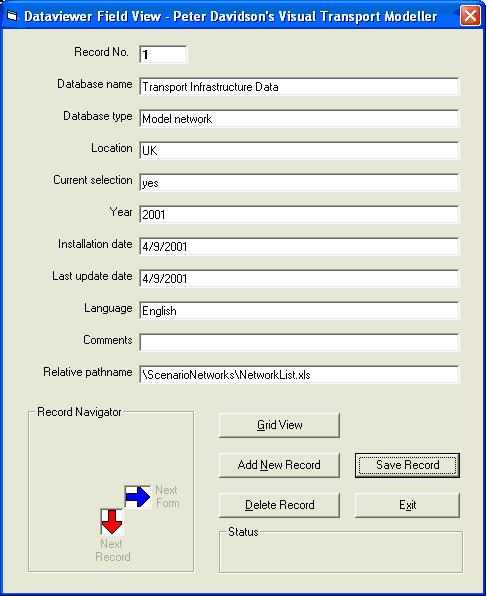Click the Save Record button

(x=407, y=465)
